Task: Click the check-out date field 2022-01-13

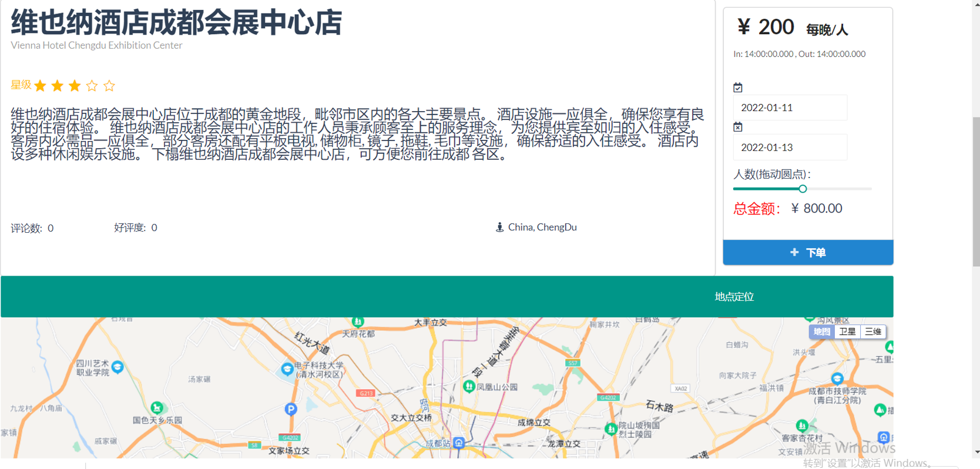Action: pyautogui.click(x=790, y=148)
